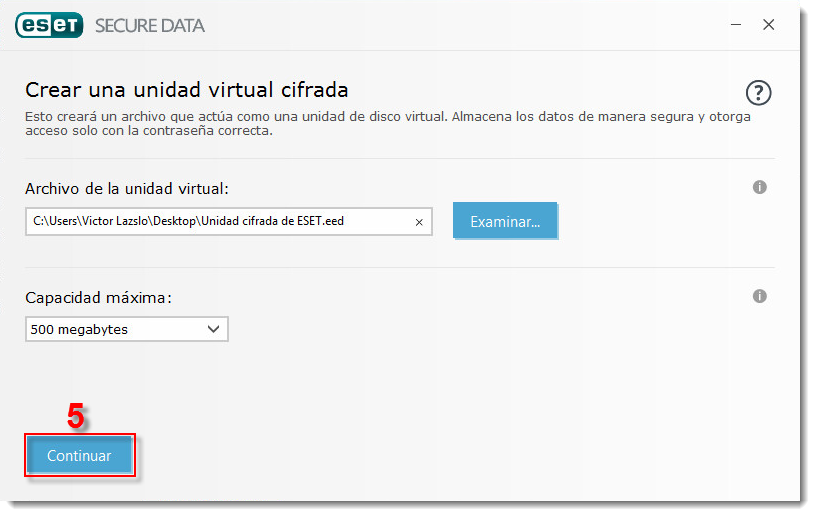Click the SECURE DATA title text
The image size is (815, 516).
150,26
